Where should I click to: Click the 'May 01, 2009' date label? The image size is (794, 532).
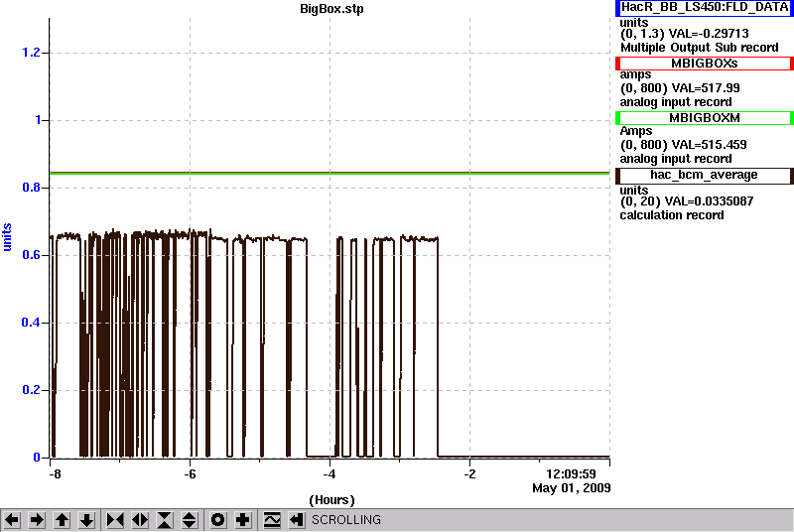pos(572,488)
